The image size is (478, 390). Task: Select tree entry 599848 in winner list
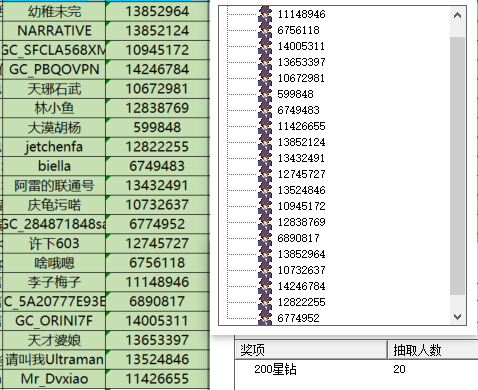pos(295,94)
